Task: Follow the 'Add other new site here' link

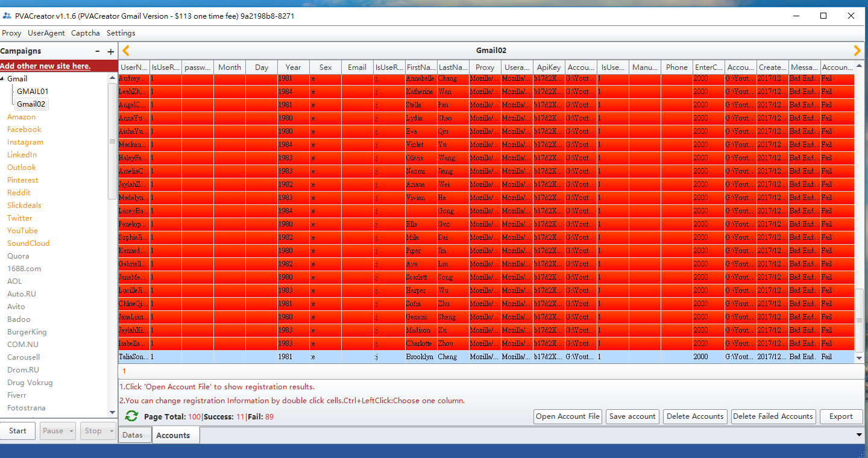Action: click(x=45, y=66)
